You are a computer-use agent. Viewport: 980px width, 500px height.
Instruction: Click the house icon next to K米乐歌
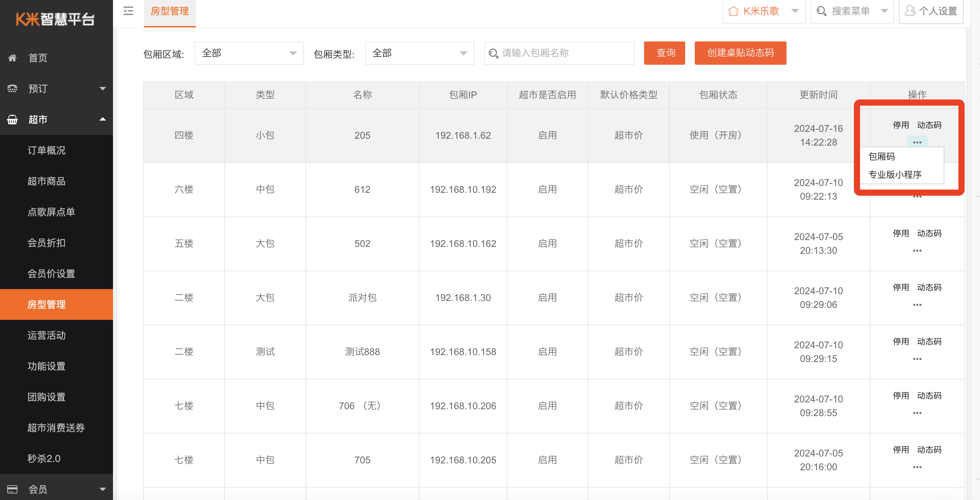(733, 11)
